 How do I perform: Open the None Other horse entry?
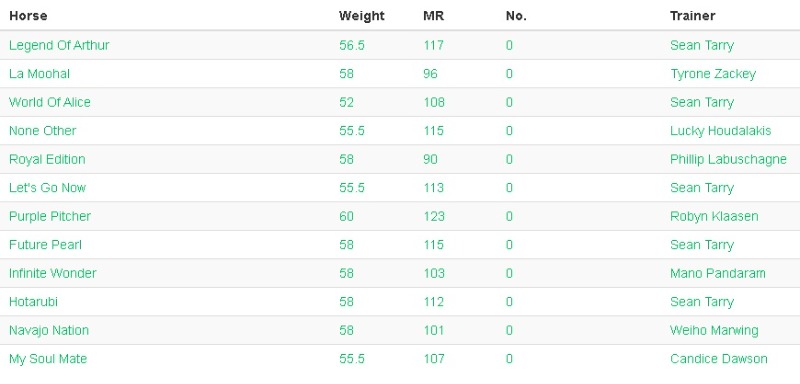pyautogui.click(x=43, y=131)
